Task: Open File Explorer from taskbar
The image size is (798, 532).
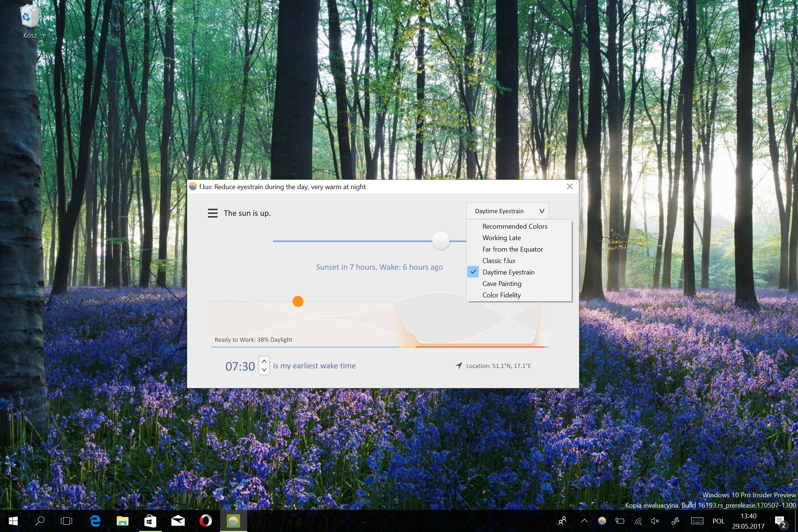Action: [x=122, y=521]
